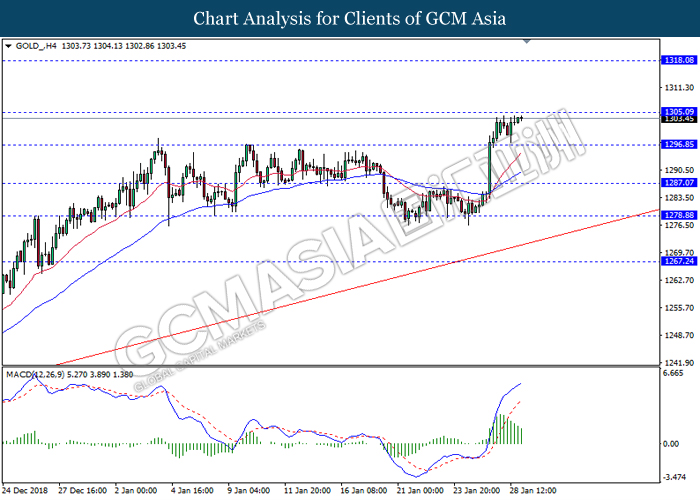Viewport: 700px width, 500px height.
Task: Click the 2 Jan 00:00 date label
Action: 136,491
